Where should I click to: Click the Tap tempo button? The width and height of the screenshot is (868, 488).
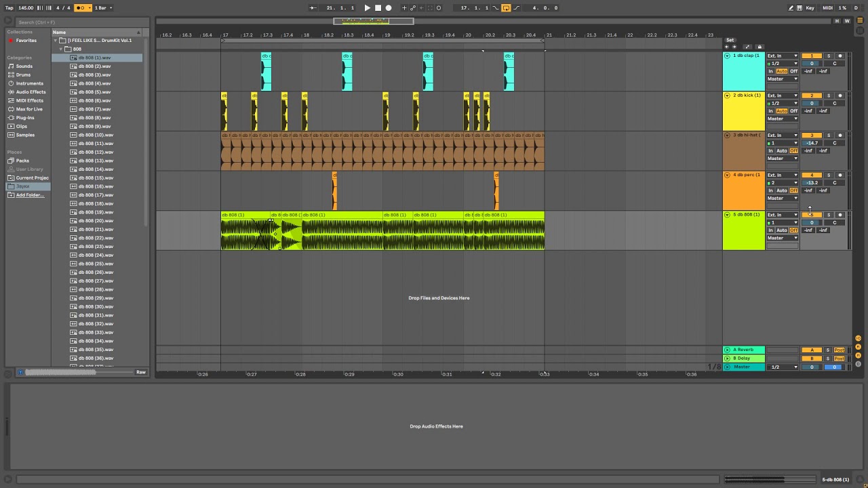click(x=9, y=8)
